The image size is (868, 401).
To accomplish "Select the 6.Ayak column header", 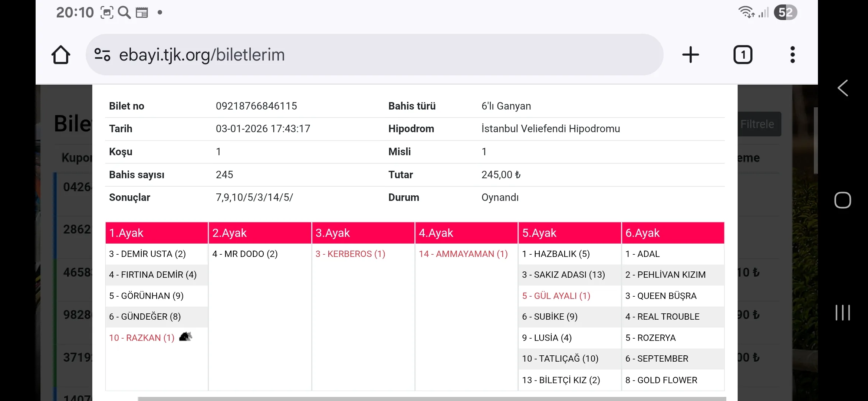I will tap(673, 233).
